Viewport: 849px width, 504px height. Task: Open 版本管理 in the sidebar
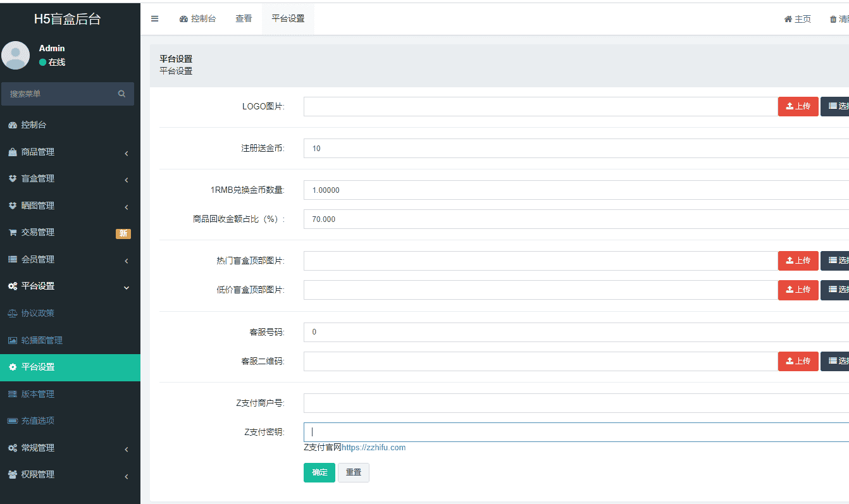pyautogui.click(x=38, y=394)
